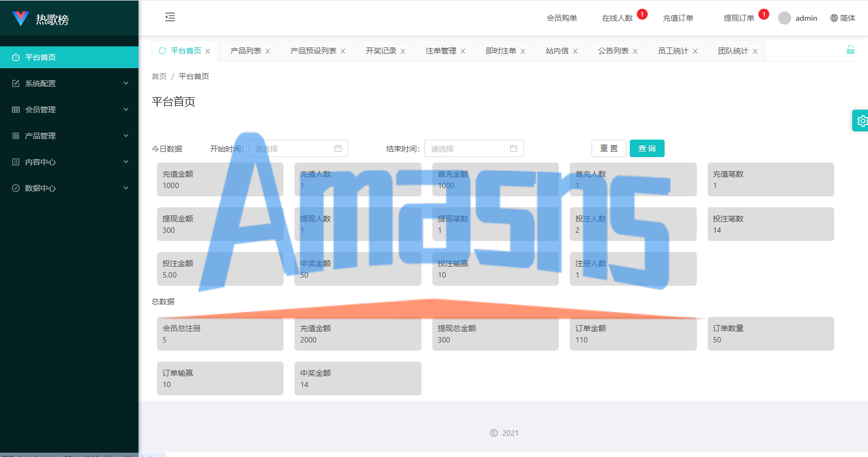Click the globe language icon

[834, 18]
